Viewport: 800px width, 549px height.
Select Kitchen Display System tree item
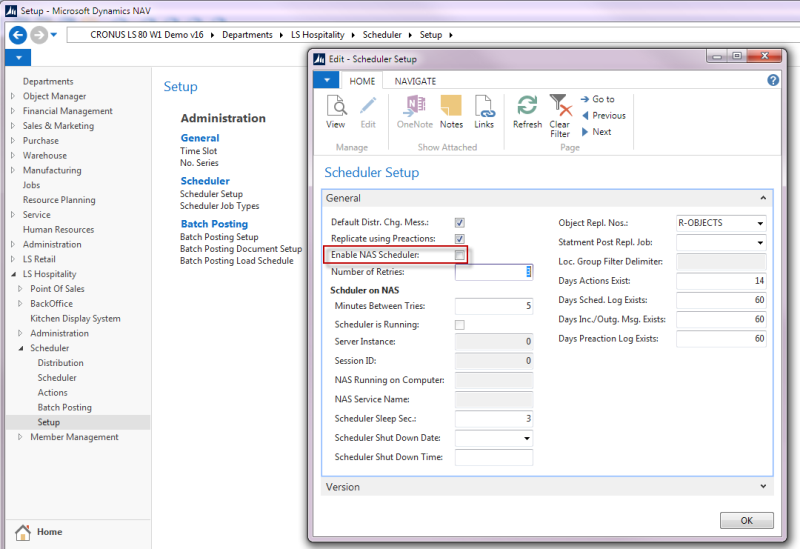click(76, 318)
